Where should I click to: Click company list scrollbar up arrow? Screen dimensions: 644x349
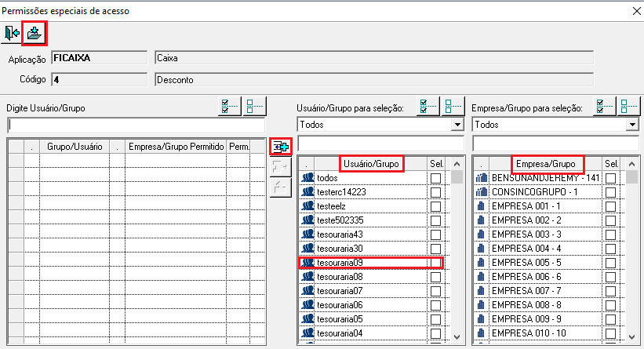click(x=632, y=164)
